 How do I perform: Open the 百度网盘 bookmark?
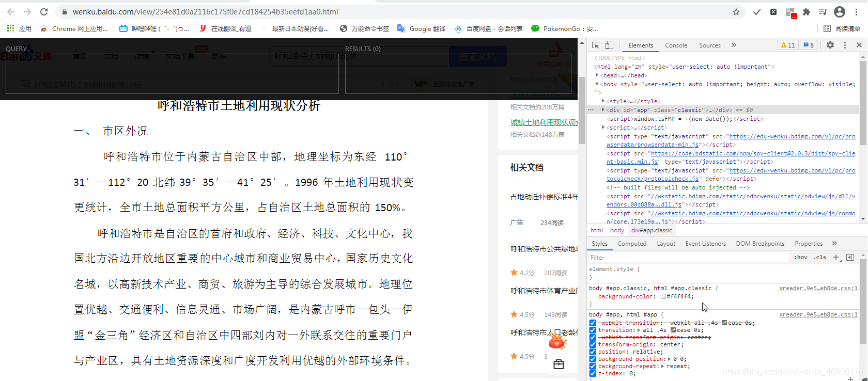pos(489,28)
